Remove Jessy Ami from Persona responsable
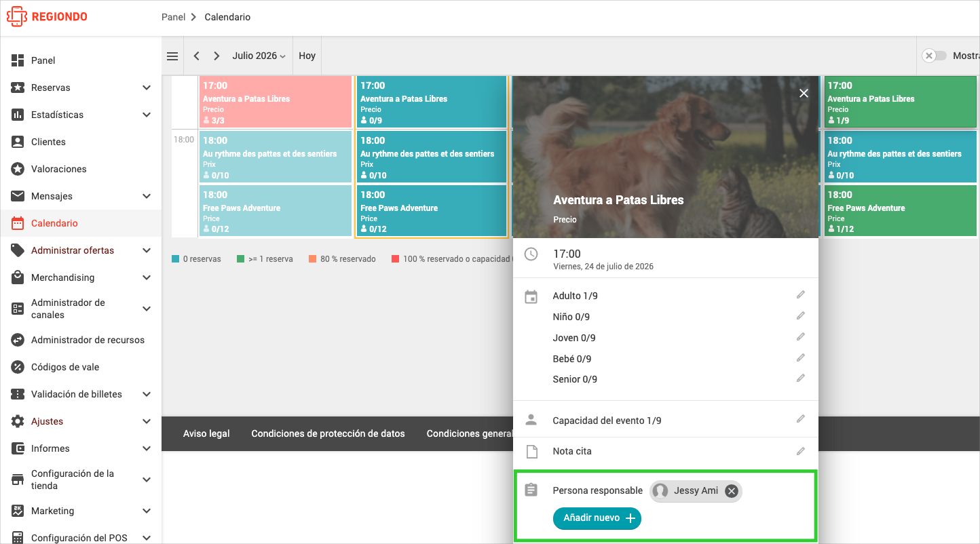Image resolution: width=980 pixels, height=544 pixels. (x=731, y=491)
